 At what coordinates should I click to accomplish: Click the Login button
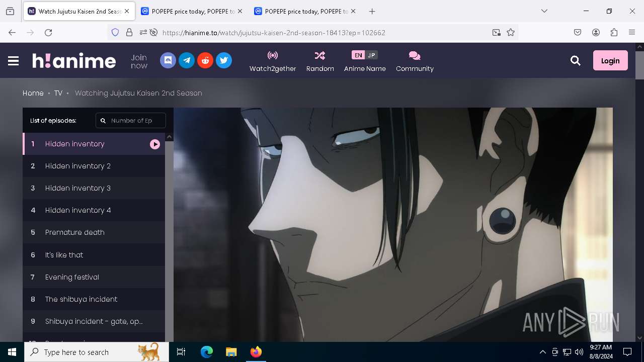click(610, 60)
